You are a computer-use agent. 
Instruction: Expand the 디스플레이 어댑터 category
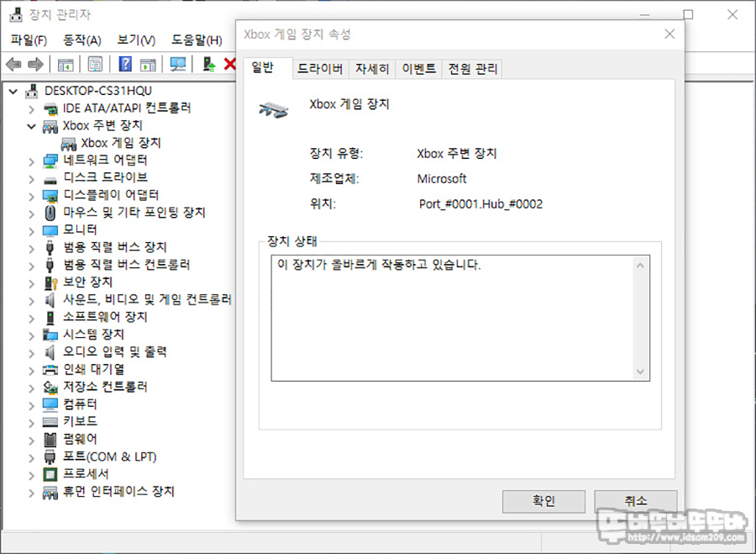pyautogui.click(x=32, y=196)
